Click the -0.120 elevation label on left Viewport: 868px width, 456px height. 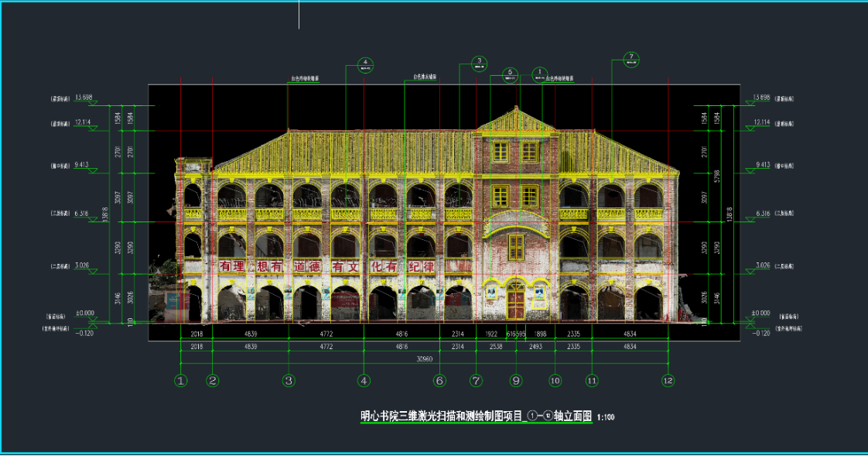point(82,333)
